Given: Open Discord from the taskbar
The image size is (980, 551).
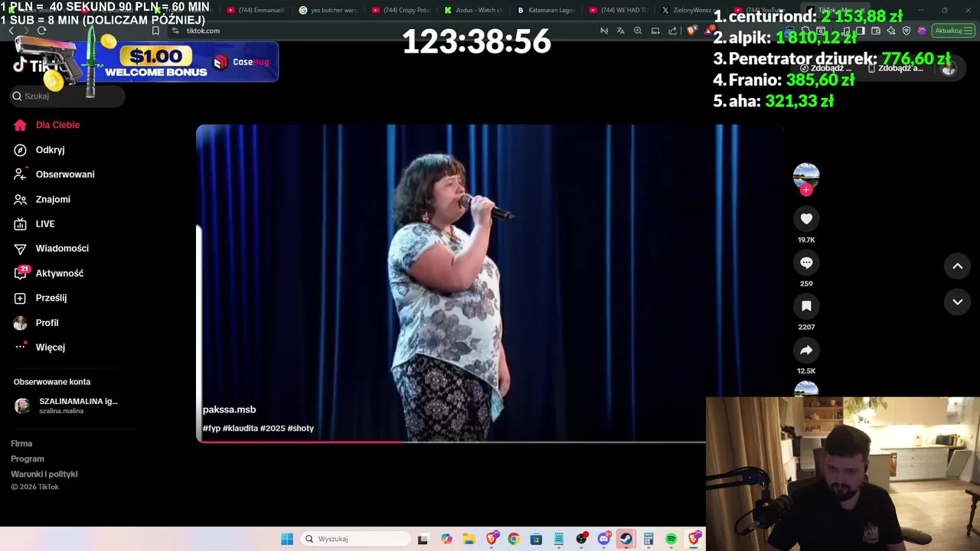Looking at the screenshot, I should [604, 539].
